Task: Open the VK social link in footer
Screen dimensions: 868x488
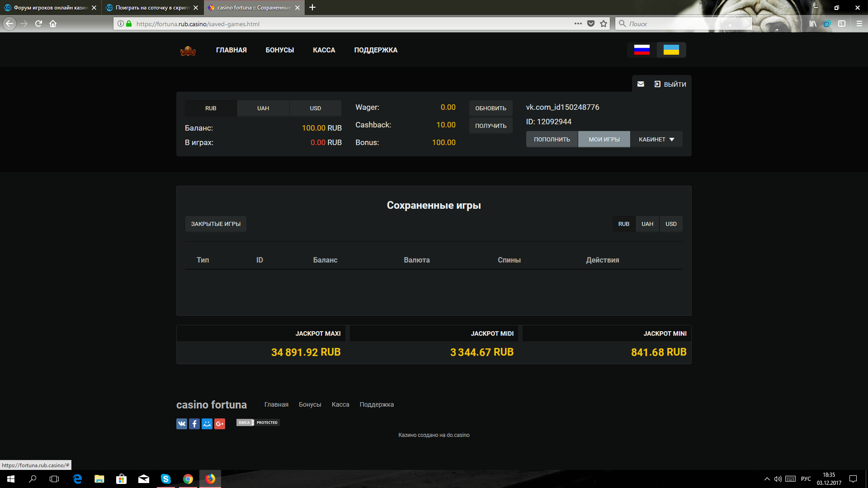Action: tap(182, 423)
